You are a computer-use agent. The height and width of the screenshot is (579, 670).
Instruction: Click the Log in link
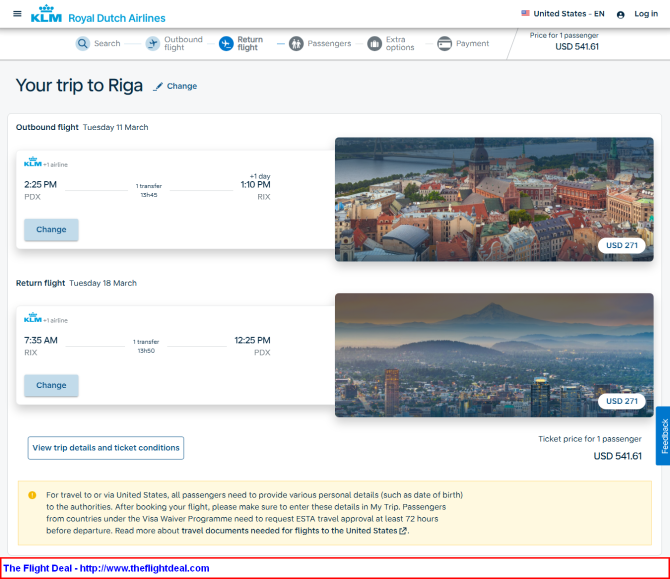(x=646, y=14)
